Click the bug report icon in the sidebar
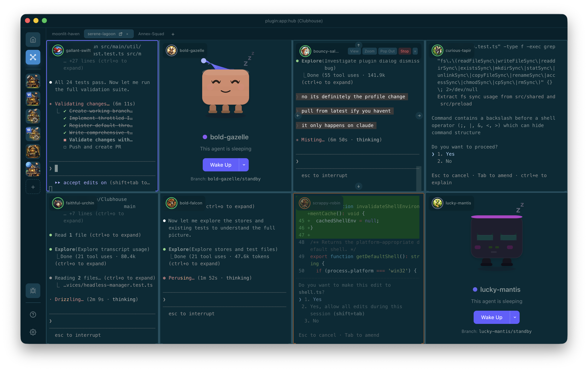588x371 pixels. click(x=33, y=291)
